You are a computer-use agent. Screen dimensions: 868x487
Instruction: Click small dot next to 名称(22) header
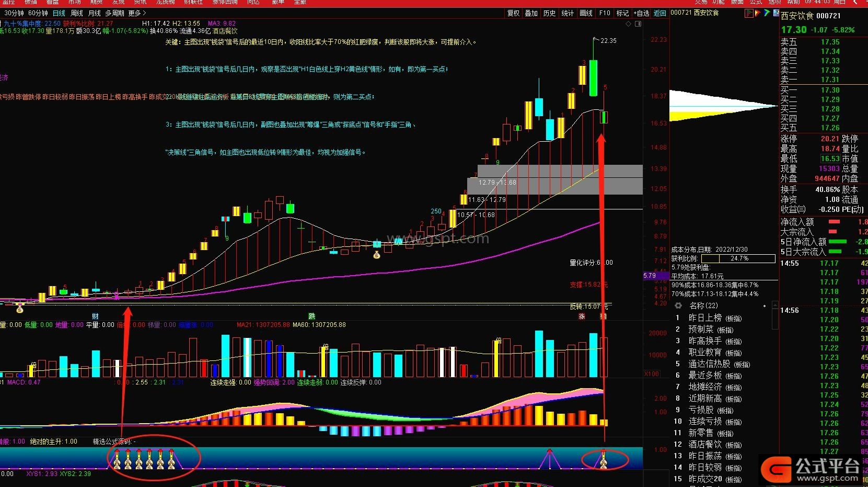[x=765, y=306]
